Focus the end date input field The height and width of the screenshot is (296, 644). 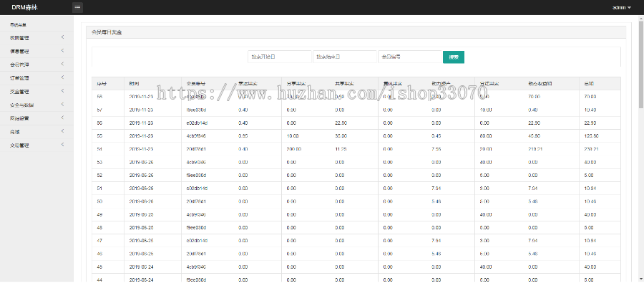[344, 57]
